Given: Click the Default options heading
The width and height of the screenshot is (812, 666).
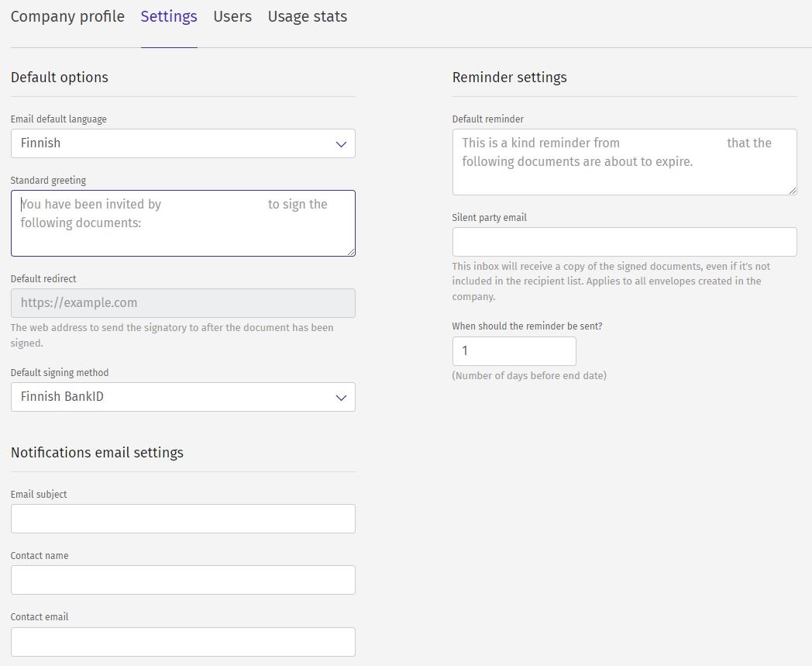Looking at the screenshot, I should [60, 78].
